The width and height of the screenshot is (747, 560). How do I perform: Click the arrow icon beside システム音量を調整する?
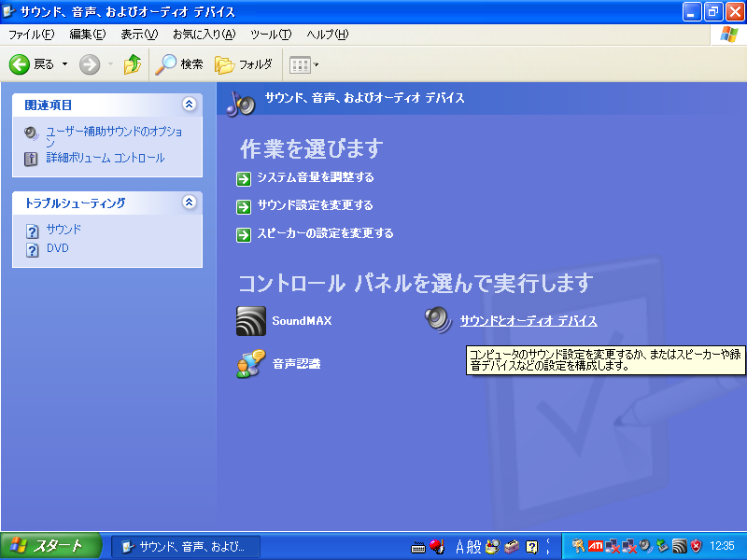click(244, 179)
